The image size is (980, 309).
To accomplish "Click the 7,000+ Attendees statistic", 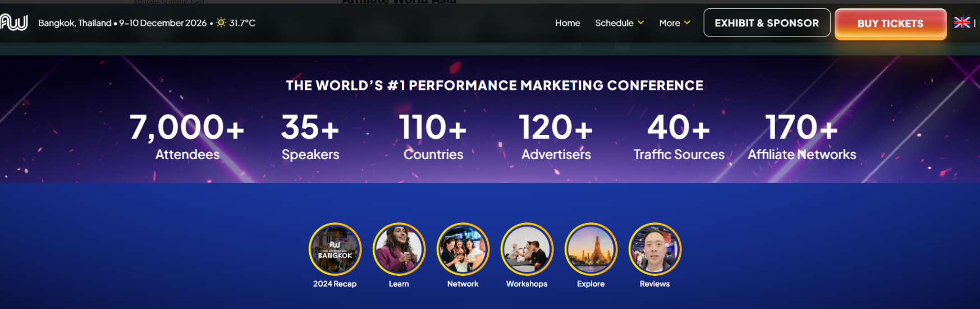I will [187, 137].
